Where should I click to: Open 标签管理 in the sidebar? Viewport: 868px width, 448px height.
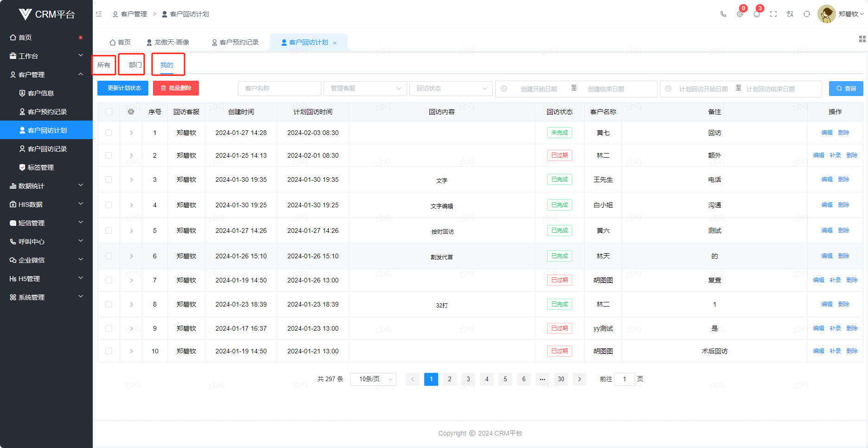point(46,167)
